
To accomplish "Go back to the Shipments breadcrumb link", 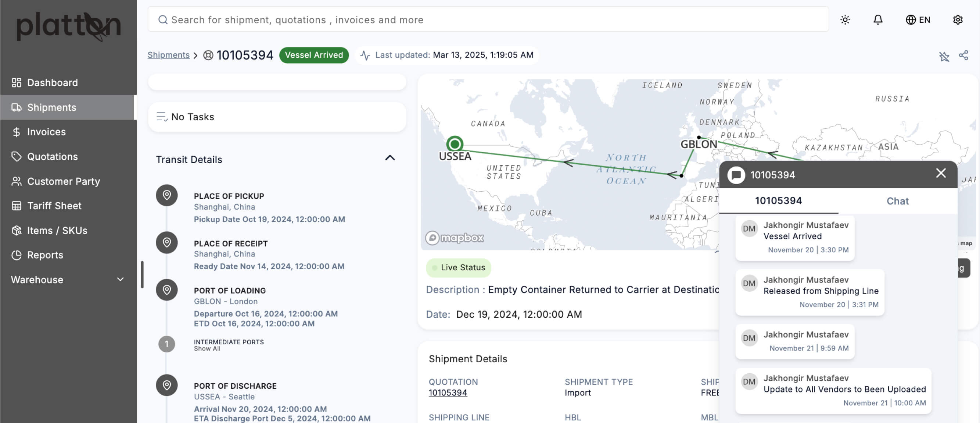I will [x=168, y=55].
